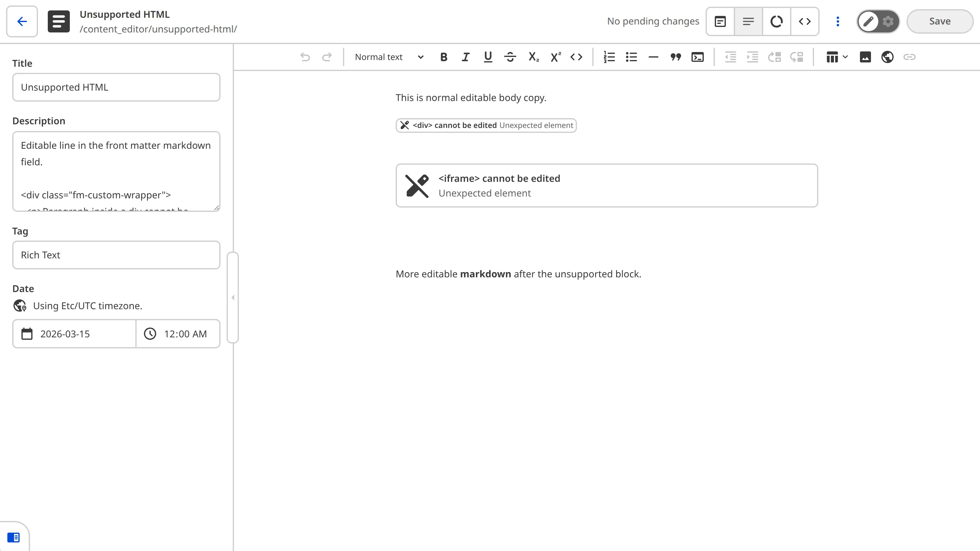Click the Save button
The image size is (980, 551).
tap(939, 21)
